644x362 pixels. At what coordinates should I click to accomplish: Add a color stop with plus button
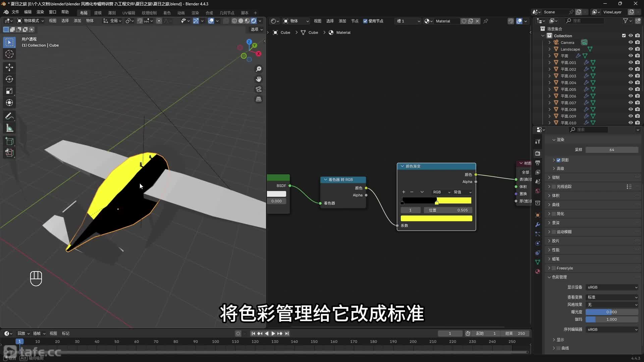coord(404,192)
